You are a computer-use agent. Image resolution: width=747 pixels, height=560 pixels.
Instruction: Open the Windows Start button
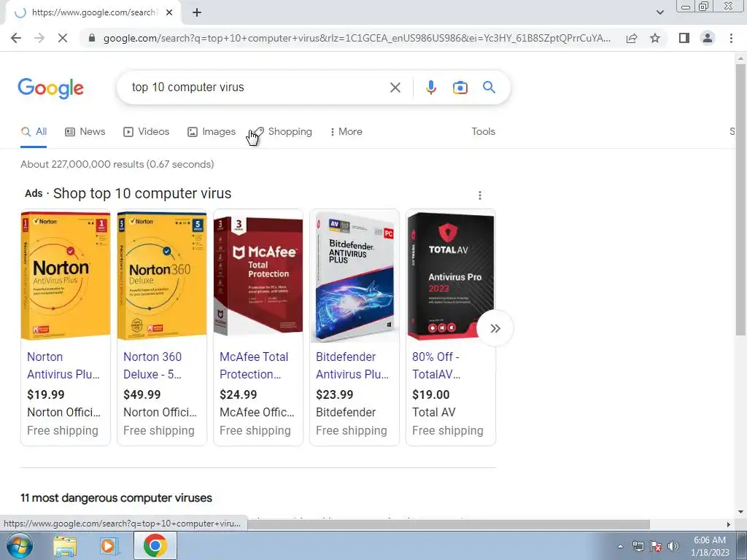20,545
